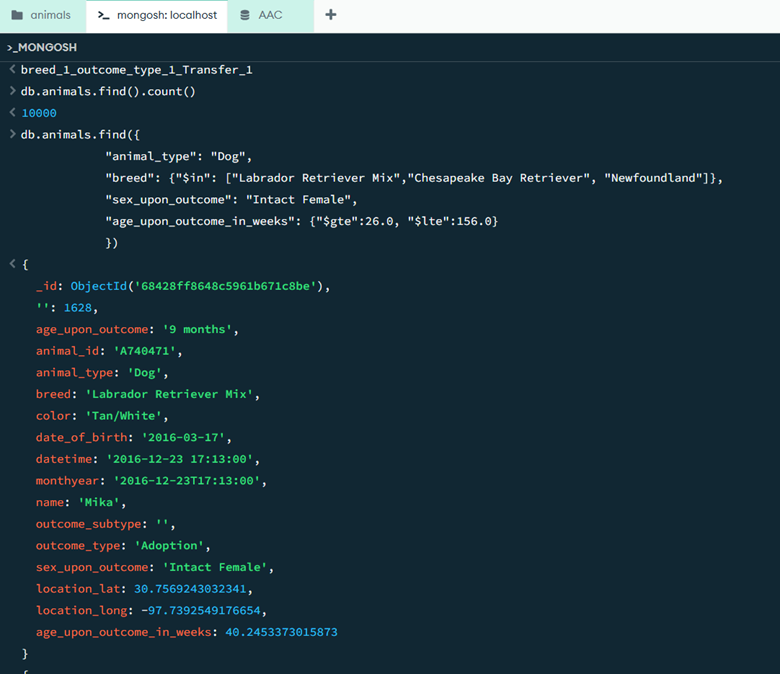Click the animal_id value 'A740471'
780x674 pixels.
[x=145, y=351]
